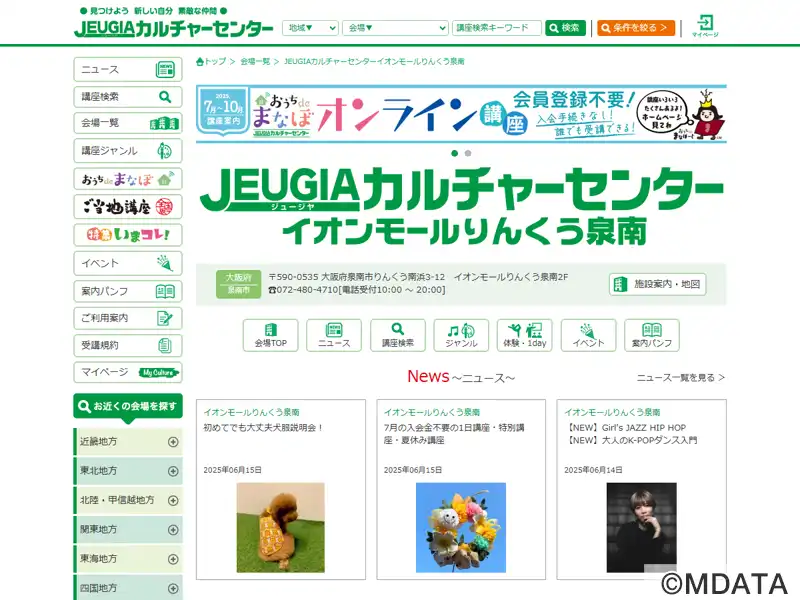Open news 初めてでも大丈夫犬服説明会！
Image resolution: width=800 pixels, height=600 pixels.
(x=263, y=428)
